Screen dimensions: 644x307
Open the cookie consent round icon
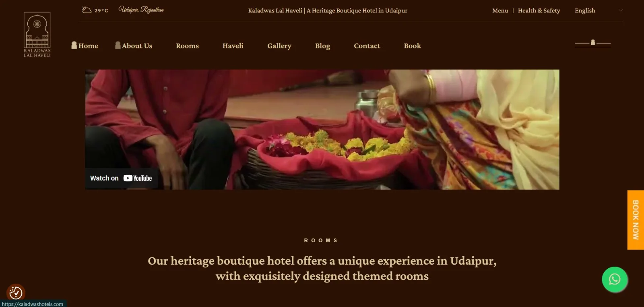(x=16, y=292)
